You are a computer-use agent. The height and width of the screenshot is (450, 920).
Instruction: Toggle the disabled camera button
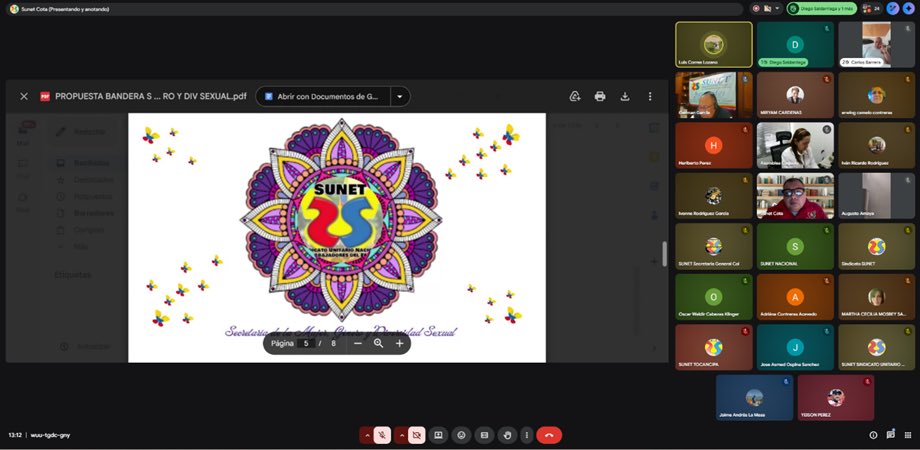pos(417,435)
